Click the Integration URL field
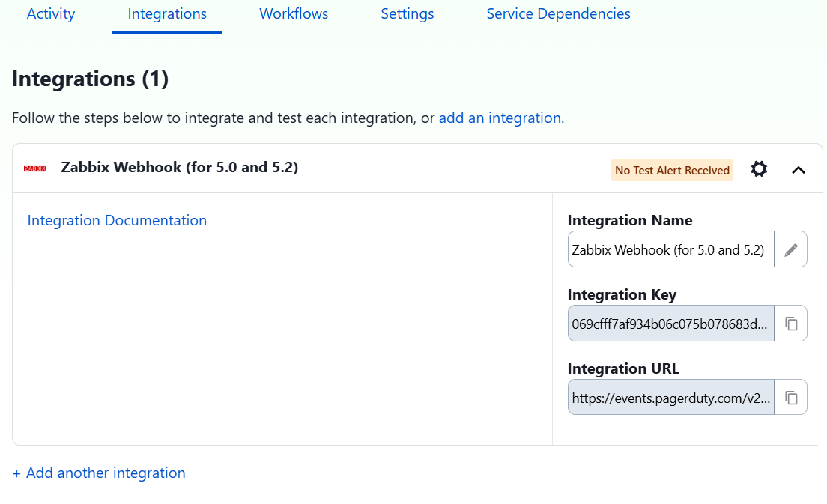827x504 pixels. [x=671, y=397]
